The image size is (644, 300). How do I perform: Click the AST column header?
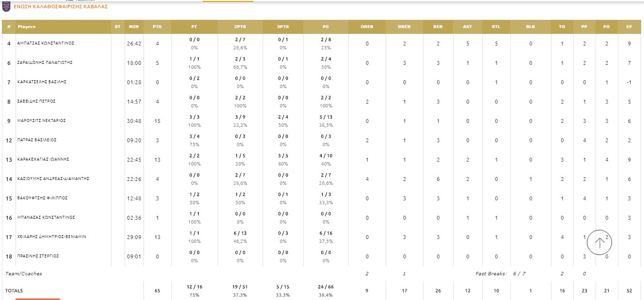[468, 27]
